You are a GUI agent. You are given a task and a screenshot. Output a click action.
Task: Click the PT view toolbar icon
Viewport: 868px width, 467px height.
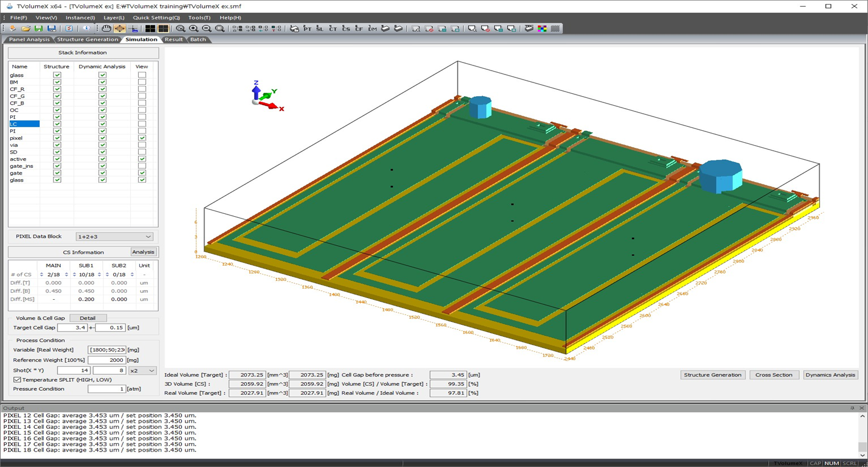pyautogui.click(x=307, y=28)
